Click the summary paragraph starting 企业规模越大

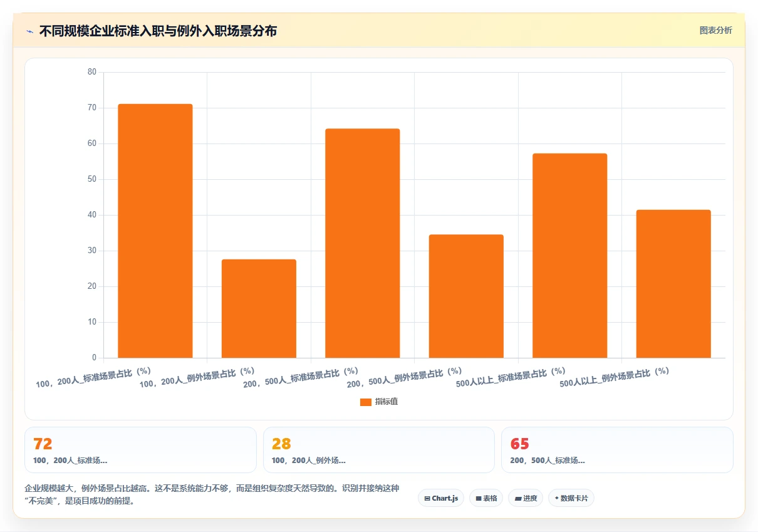pyautogui.click(x=212, y=494)
